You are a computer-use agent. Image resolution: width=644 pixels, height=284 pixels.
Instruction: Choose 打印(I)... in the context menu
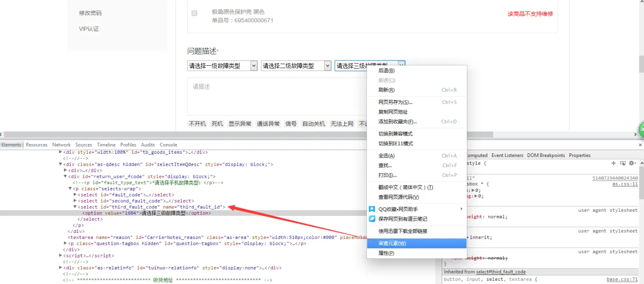(x=417, y=175)
